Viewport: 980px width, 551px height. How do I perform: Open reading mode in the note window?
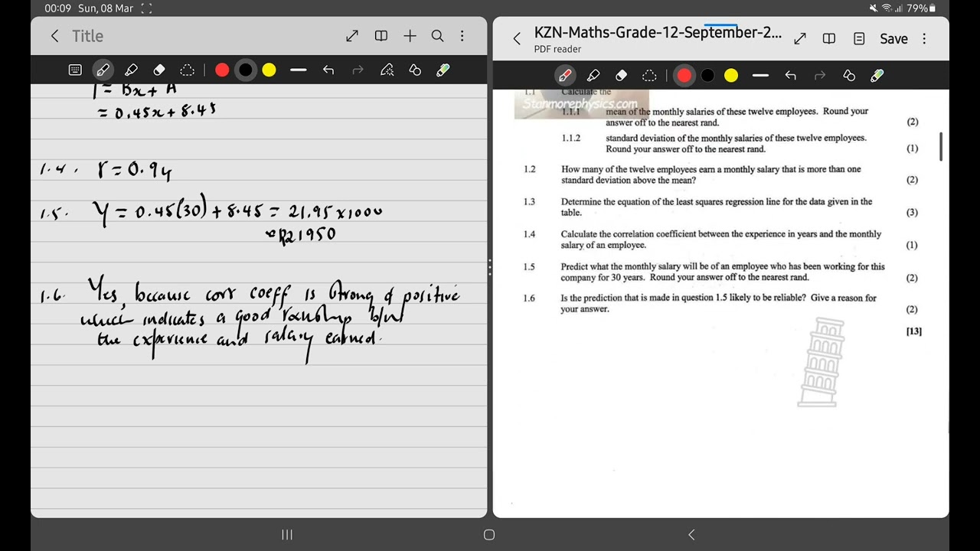(381, 36)
